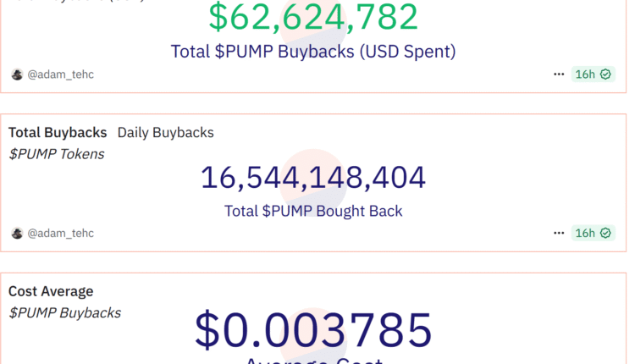The width and height of the screenshot is (635, 364).
Task: Open three-dot menu in the USD Spent panel
Action: [559, 74]
